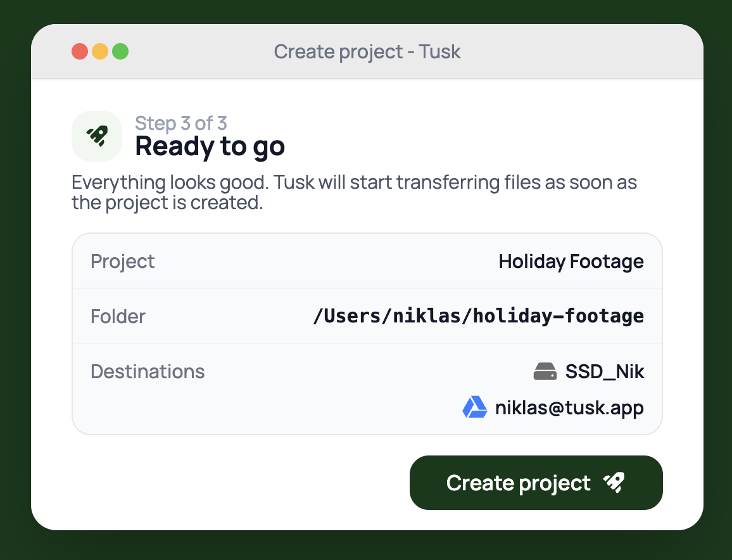Click the Step 3 of 3 indicator
This screenshot has width=732, height=560.
[x=181, y=124]
